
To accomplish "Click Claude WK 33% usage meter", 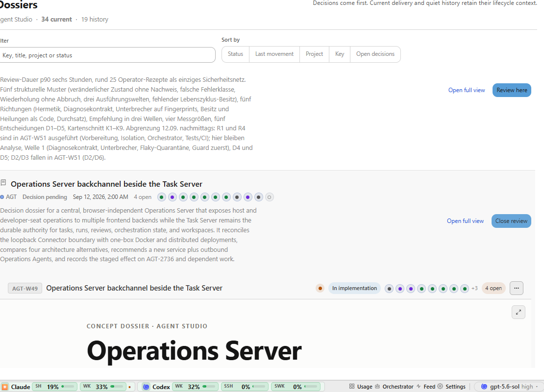I will (103, 387).
